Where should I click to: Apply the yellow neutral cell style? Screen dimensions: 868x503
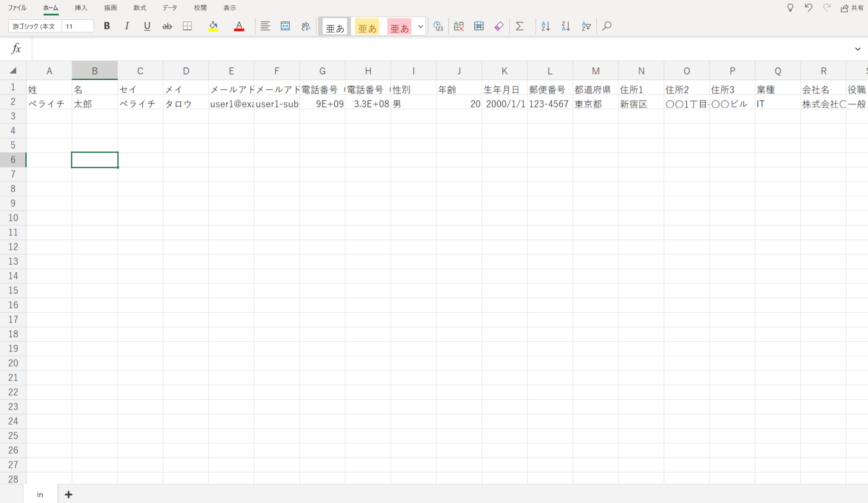click(x=367, y=27)
